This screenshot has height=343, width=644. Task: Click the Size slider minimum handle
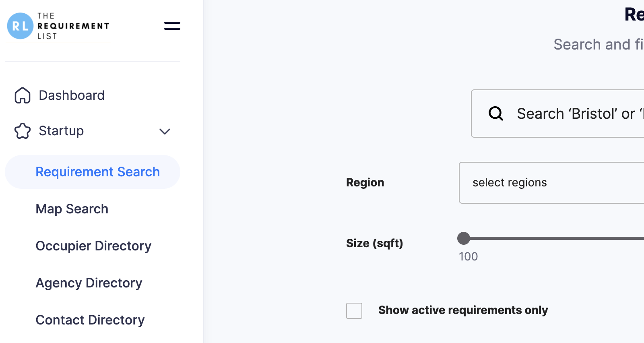pos(464,238)
